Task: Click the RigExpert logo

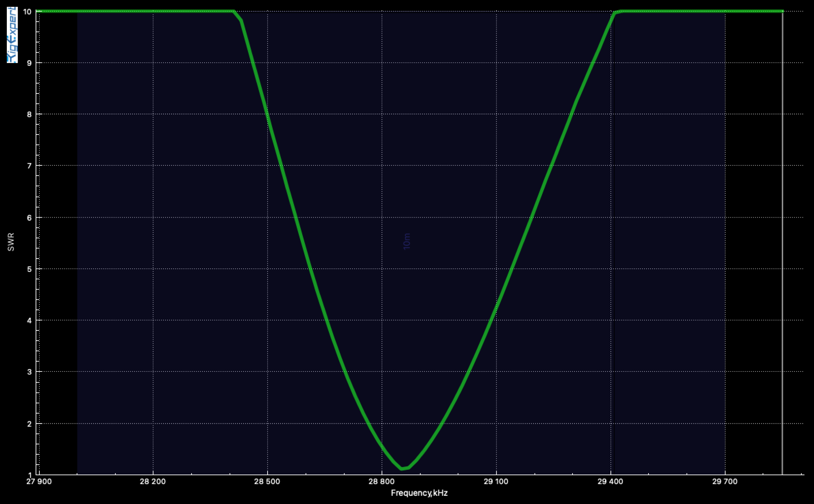Action: click(x=12, y=35)
